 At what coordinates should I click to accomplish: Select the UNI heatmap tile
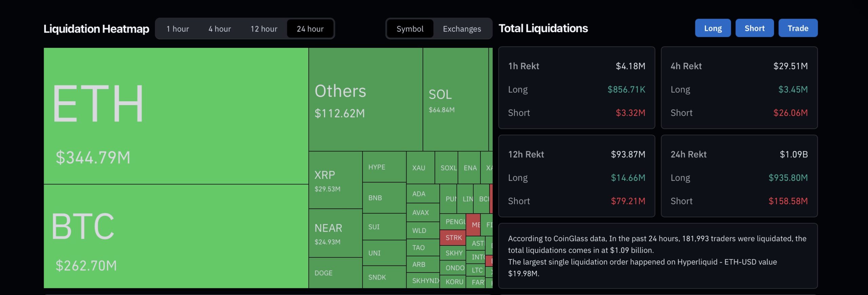pos(384,253)
